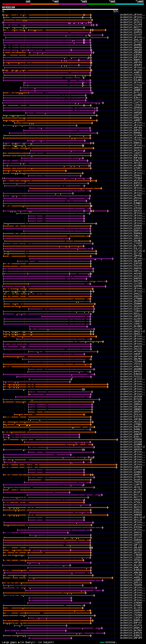Select the UniRef100_B4JBR9 label
146x644 pixels.
(131, 326)
